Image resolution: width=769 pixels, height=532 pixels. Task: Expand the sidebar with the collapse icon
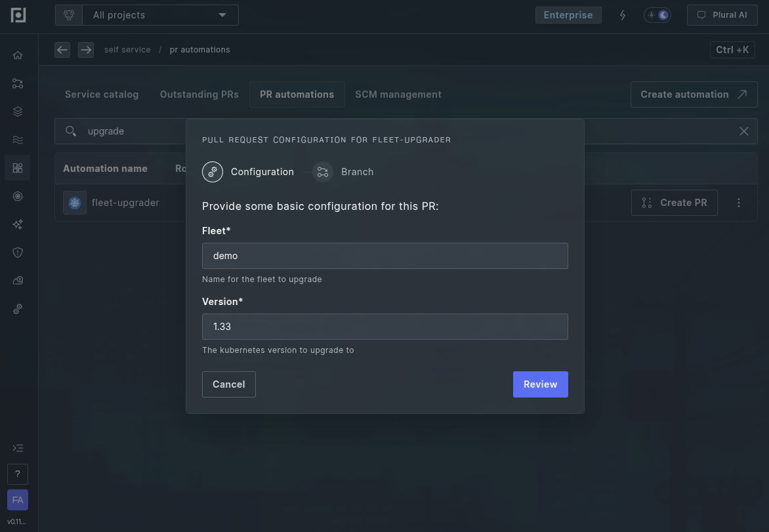click(18, 448)
